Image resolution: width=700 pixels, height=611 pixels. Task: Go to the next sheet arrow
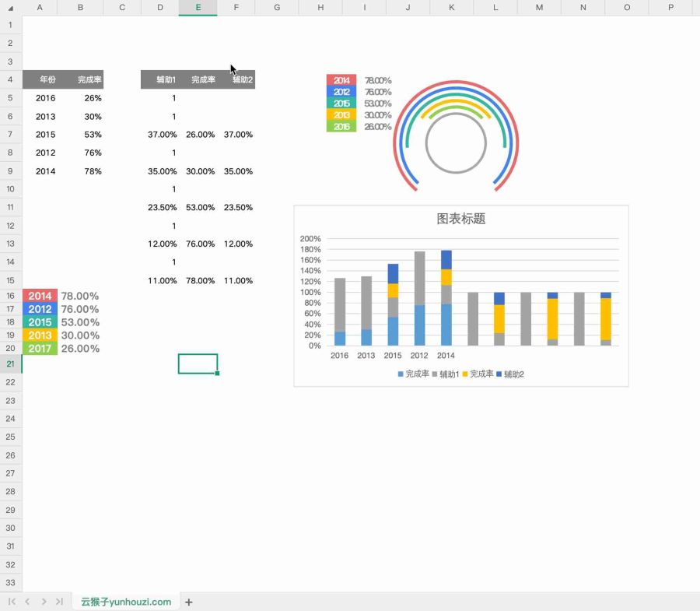(x=44, y=602)
